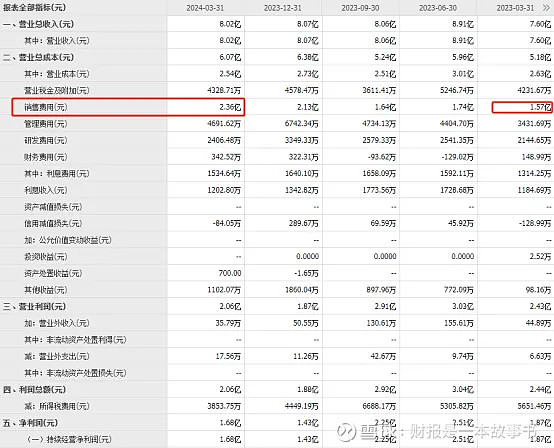Select the 700.00 asset disposal cell
This screenshot has height=448, width=554.
[230, 273]
